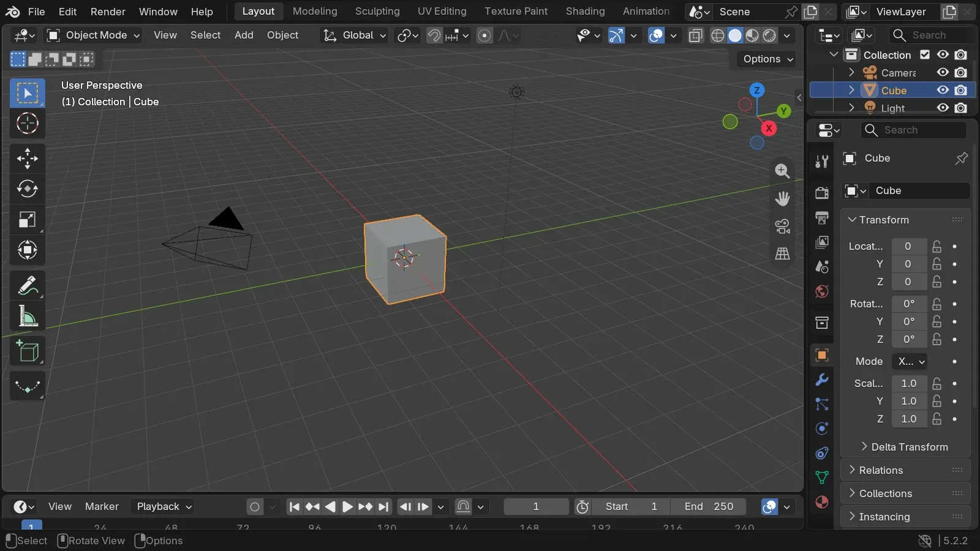Image resolution: width=980 pixels, height=551 pixels.
Task: Click the Scale Z value field
Action: 909,419
